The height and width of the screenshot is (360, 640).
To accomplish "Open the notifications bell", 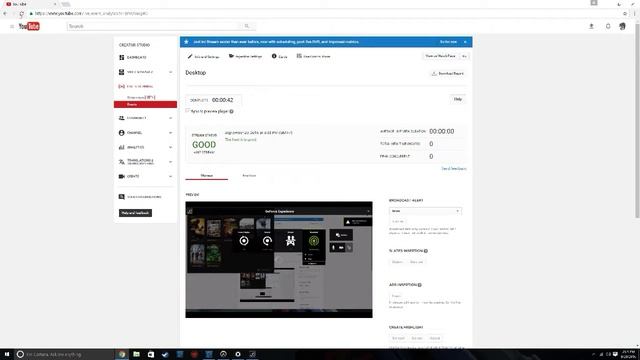I will click(608, 26).
